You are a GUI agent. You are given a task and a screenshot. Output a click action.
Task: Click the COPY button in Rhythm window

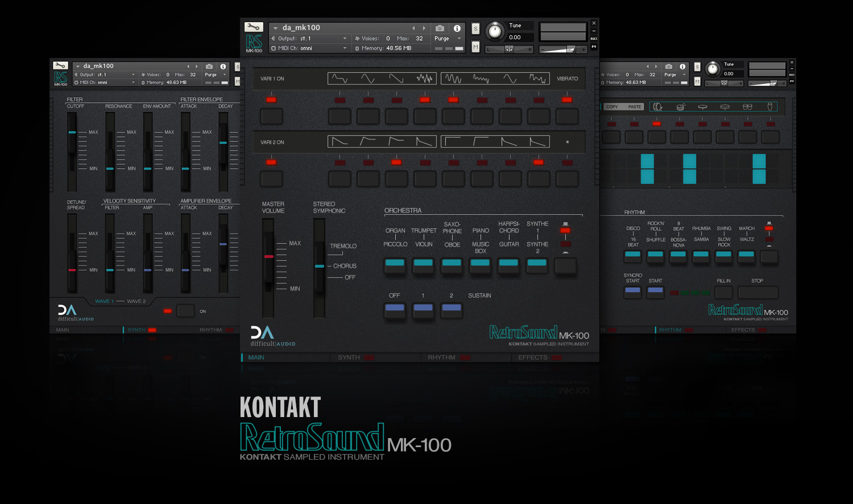point(612,107)
